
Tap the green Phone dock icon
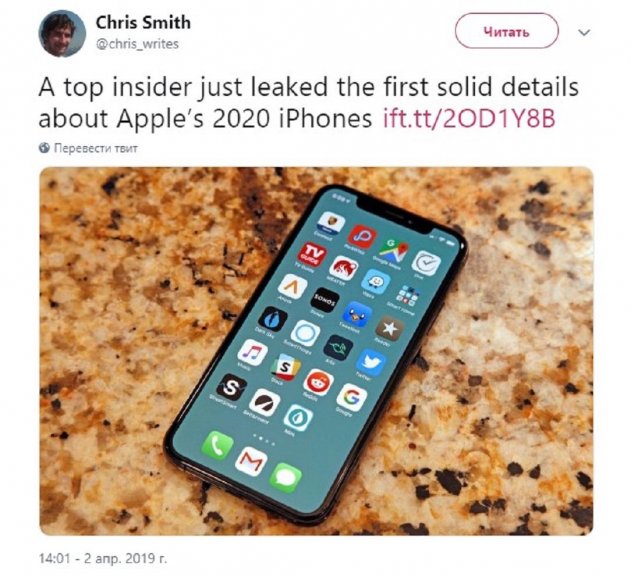217,445
